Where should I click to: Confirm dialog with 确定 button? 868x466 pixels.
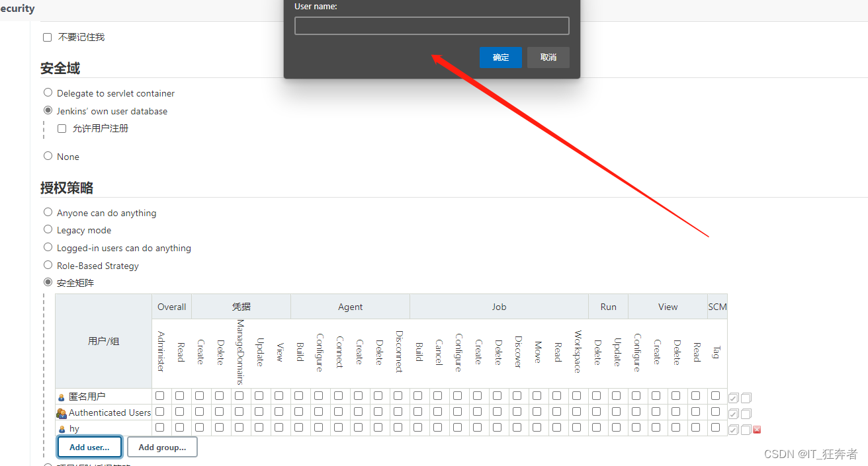pyautogui.click(x=501, y=58)
